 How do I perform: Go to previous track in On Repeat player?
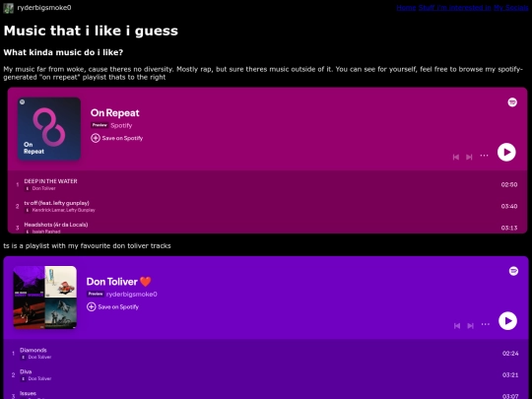coord(456,157)
